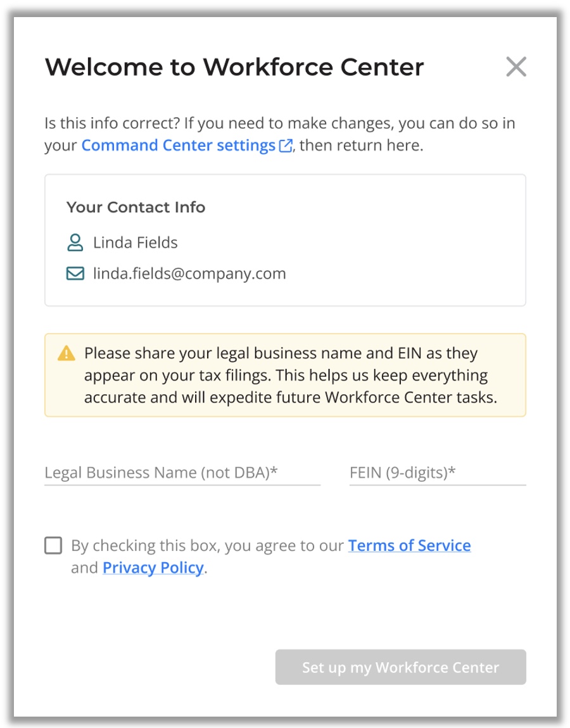Click the Your Contact Info heading
The width and height of the screenshot is (570, 728).
click(x=136, y=208)
